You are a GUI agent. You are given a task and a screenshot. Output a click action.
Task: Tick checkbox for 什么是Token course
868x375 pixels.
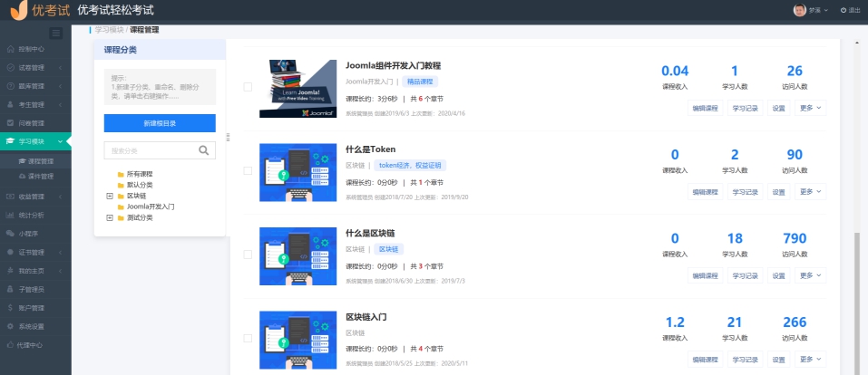(x=248, y=170)
